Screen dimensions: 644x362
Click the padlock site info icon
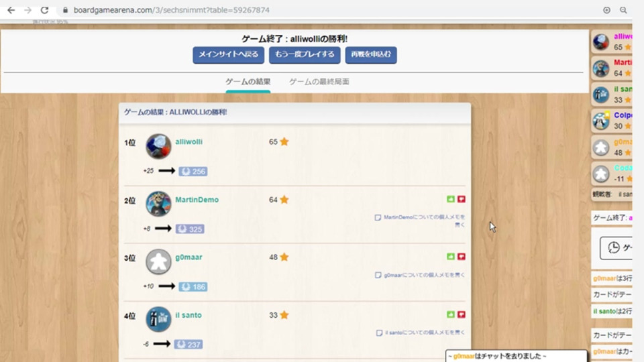click(x=65, y=10)
